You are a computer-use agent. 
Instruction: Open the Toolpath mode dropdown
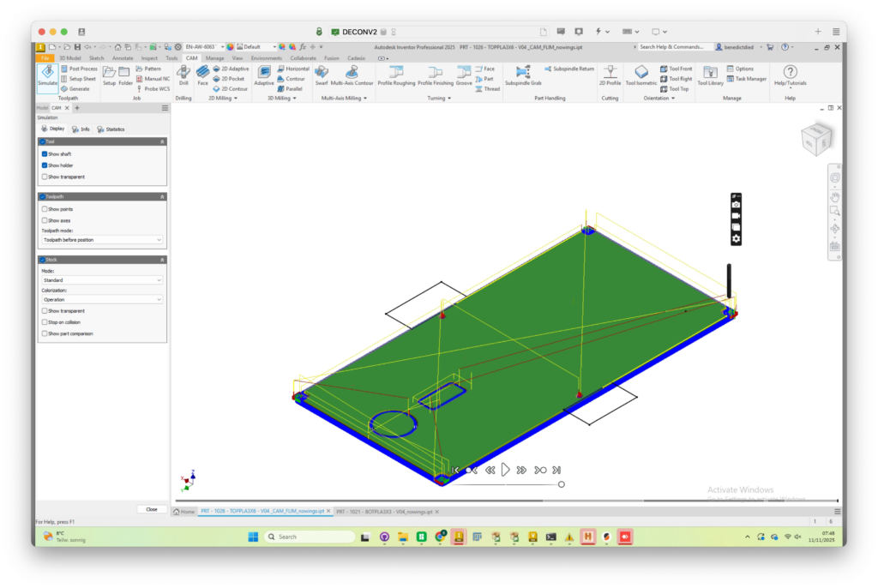[x=102, y=240]
